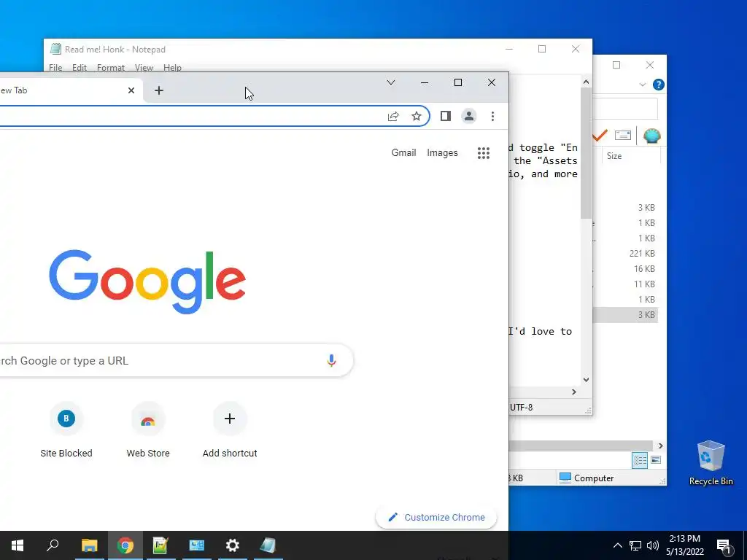Open the Site Blocked shortcut tile
The height and width of the screenshot is (560, 747).
click(66, 430)
